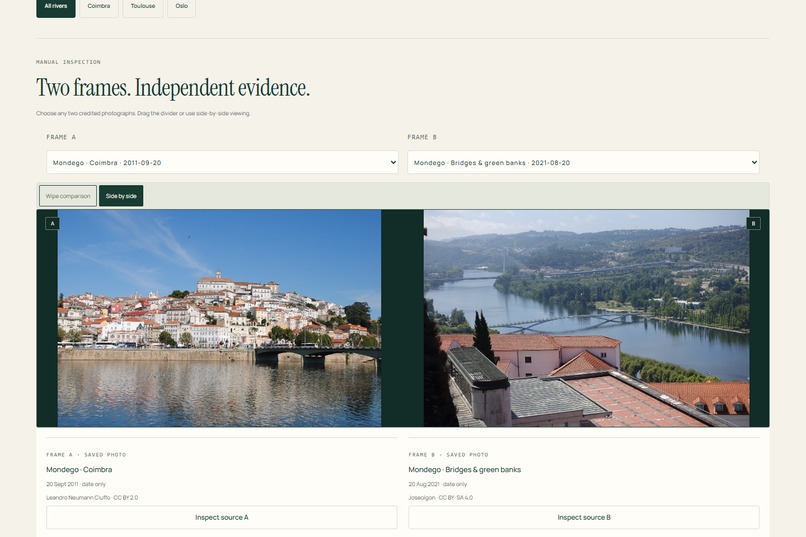Click '20 Sept 2011 · date only' text
The image size is (806, 537).
point(76,484)
